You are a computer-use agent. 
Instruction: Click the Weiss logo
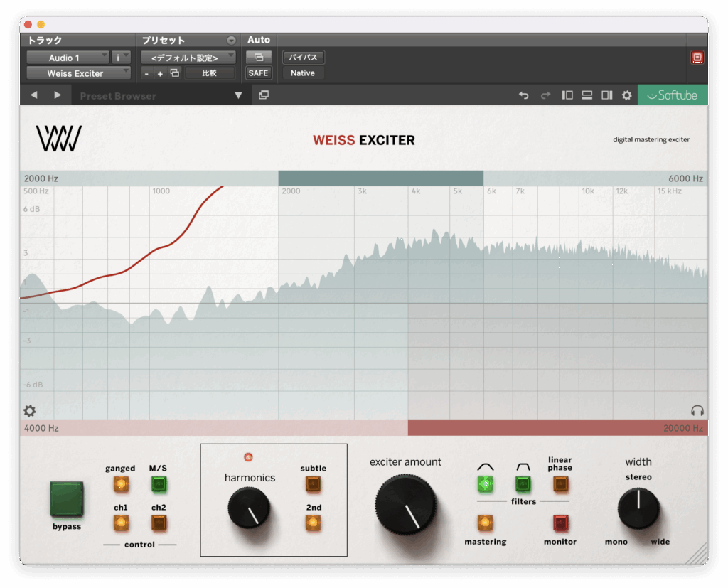59,139
